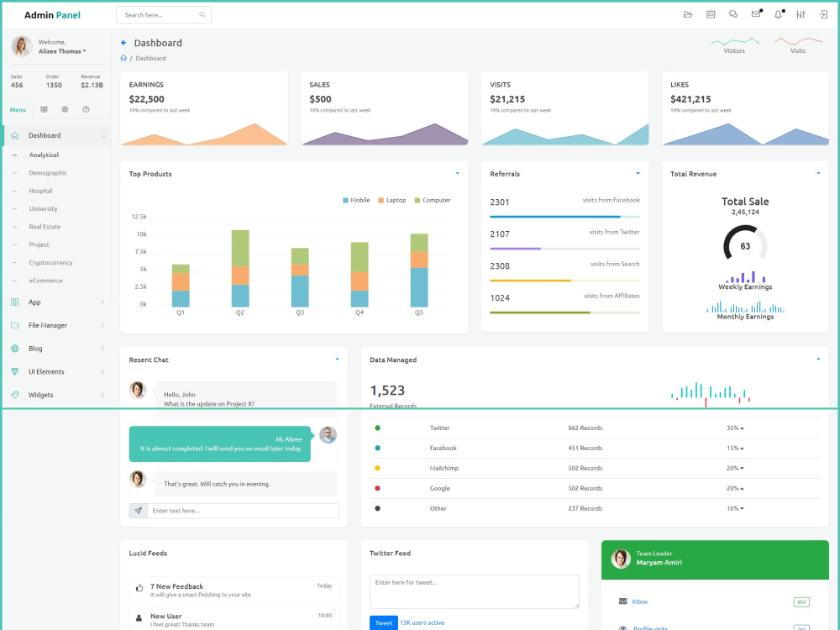Click the UI Elements diamond icon

point(15,372)
